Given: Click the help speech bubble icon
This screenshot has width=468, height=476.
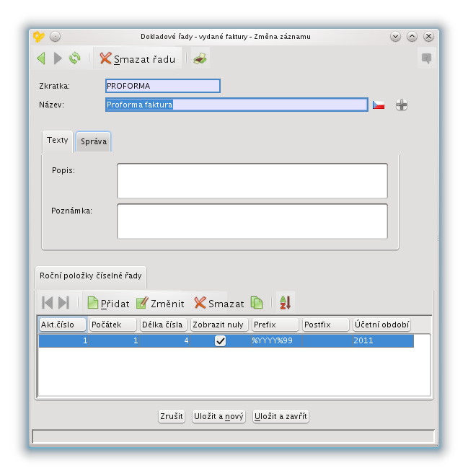Looking at the screenshot, I should pyautogui.click(x=426, y=58).
